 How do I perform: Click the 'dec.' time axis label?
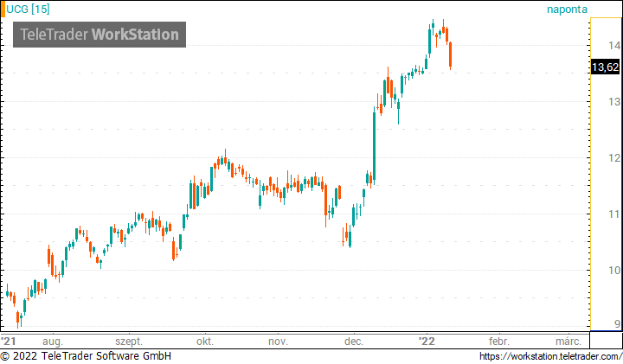(x=354, y=342)
